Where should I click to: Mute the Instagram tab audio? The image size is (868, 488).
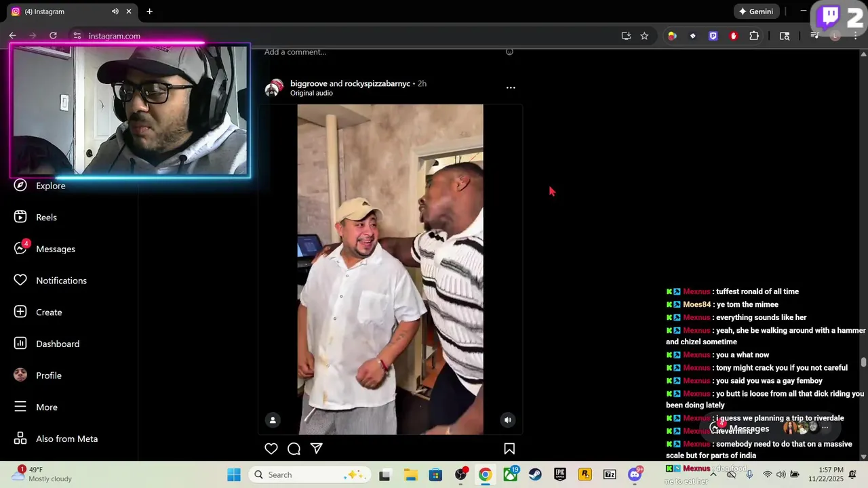click(115, 12)
